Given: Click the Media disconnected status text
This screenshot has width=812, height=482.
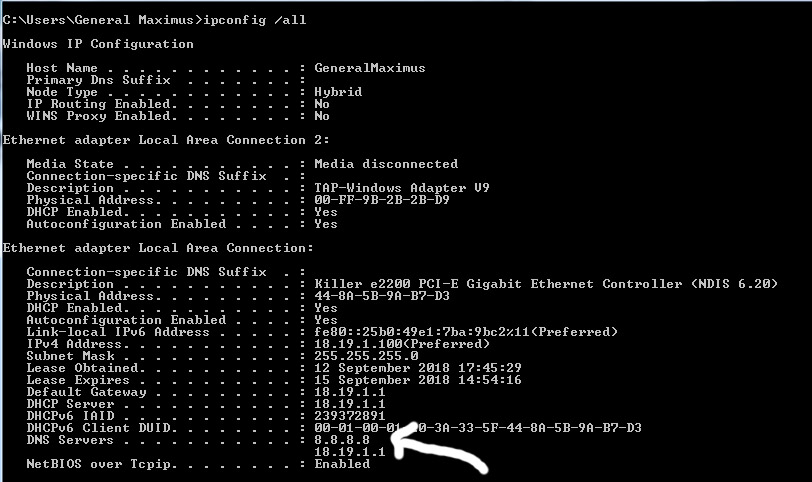Looking at the screenshot, I should [x=386, y=164].
